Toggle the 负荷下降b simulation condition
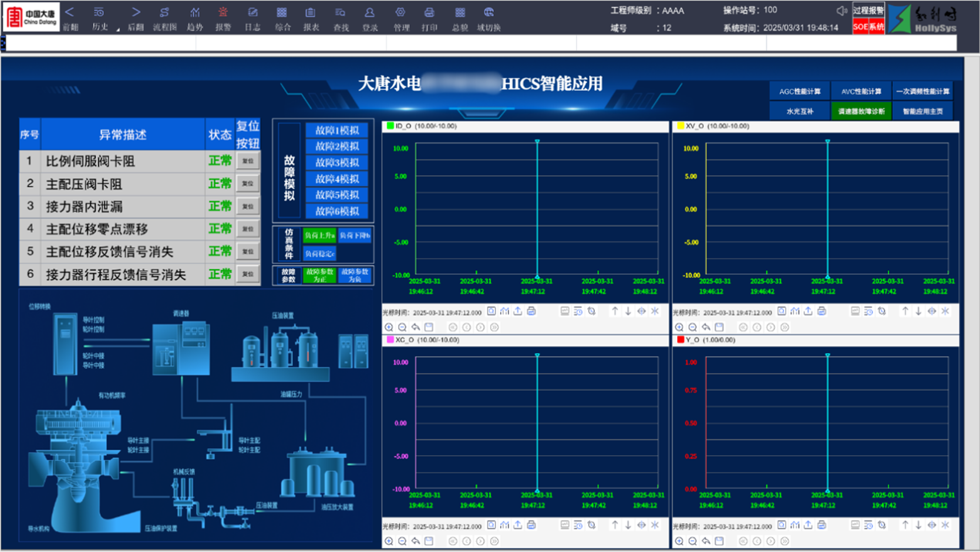 (x=355, y=235)
